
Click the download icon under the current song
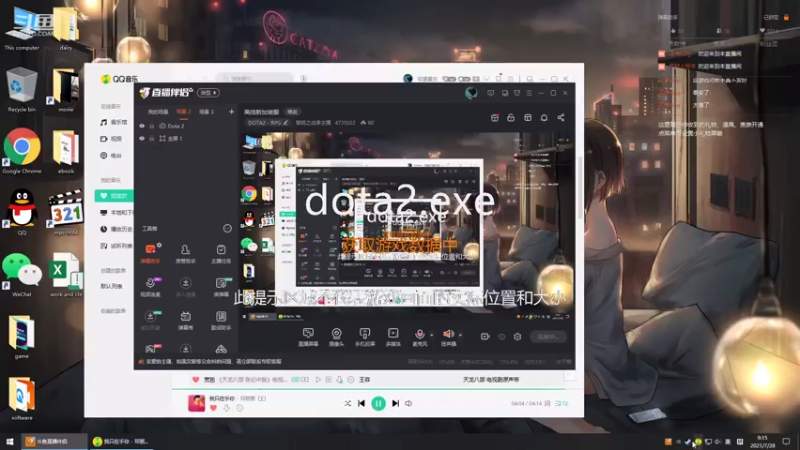pos(227,408)
